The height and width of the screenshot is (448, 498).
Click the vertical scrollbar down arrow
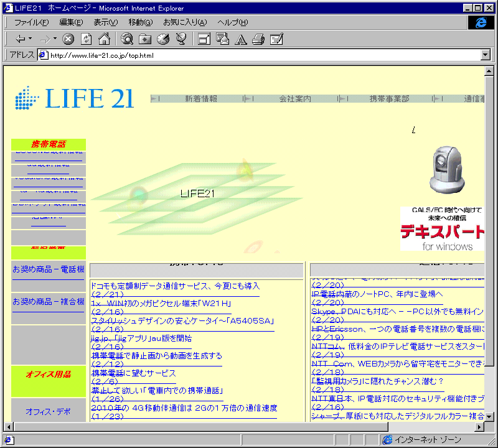pos(489,416)
